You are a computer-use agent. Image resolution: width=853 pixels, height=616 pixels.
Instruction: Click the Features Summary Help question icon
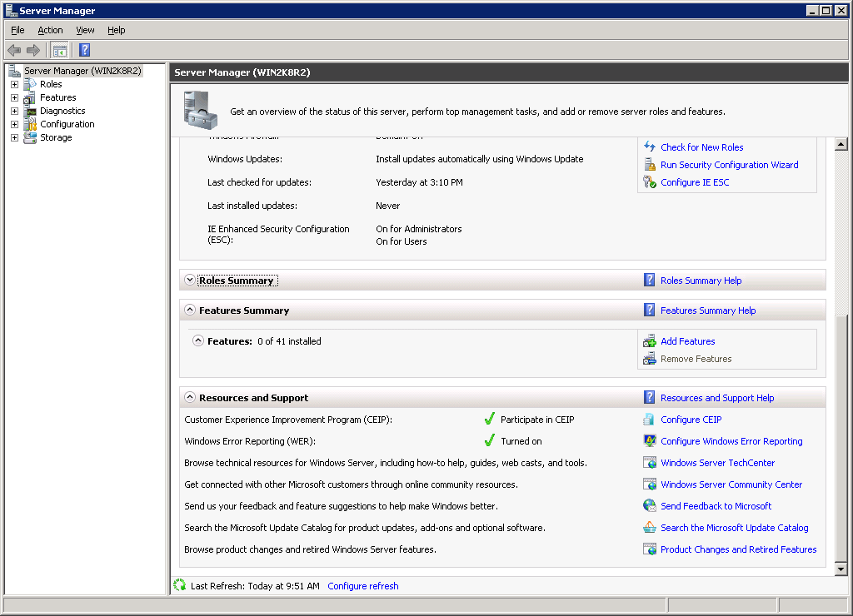pos(650,310)
